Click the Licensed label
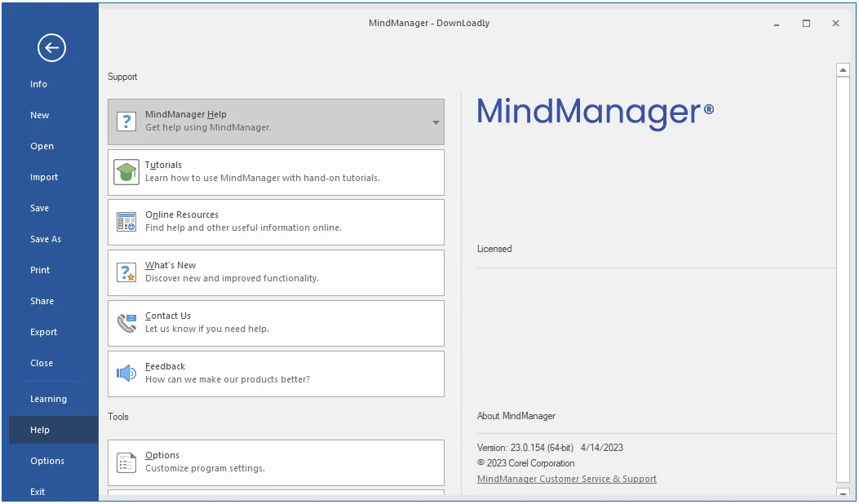Image resolution: width=859 pixels, height=504 pixels. (x=494, y=248)
